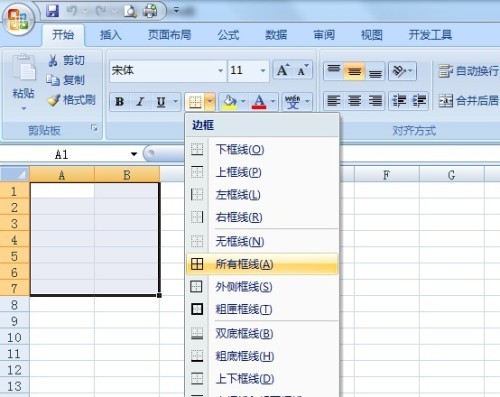Expand the fill color dropdown arrow
Viewport: 500px width, 397px height.
(243, 102)
